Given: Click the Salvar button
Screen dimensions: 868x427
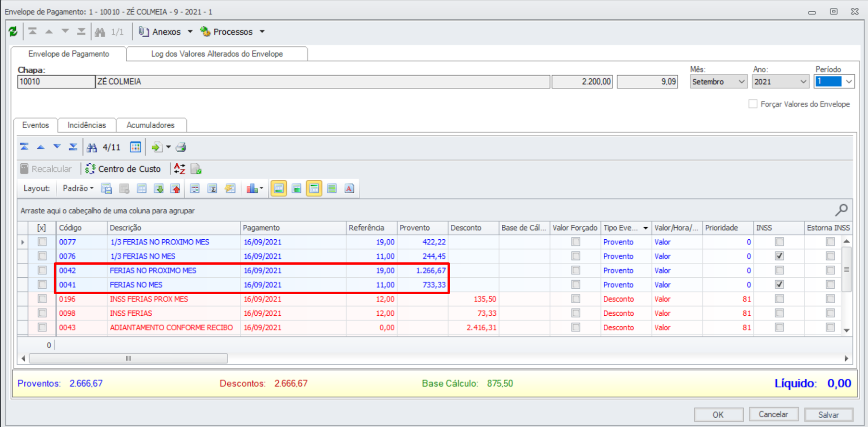Looking at the screenshot, I should tap(829, 414).
